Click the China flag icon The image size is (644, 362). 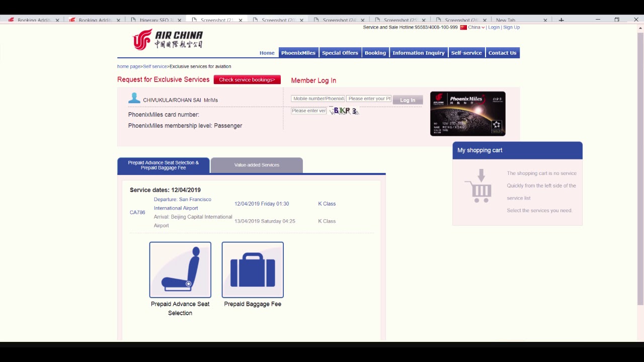[x=463, y=27]
